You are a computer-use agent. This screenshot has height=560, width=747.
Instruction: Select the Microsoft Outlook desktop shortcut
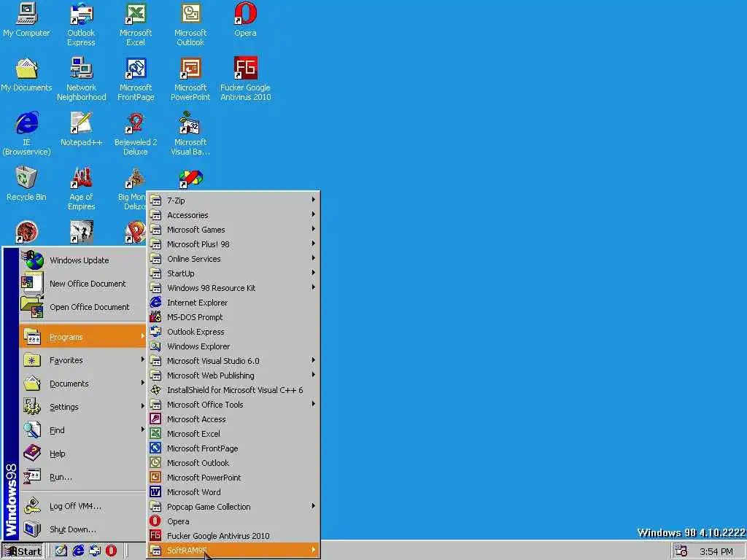click(190, 25)
